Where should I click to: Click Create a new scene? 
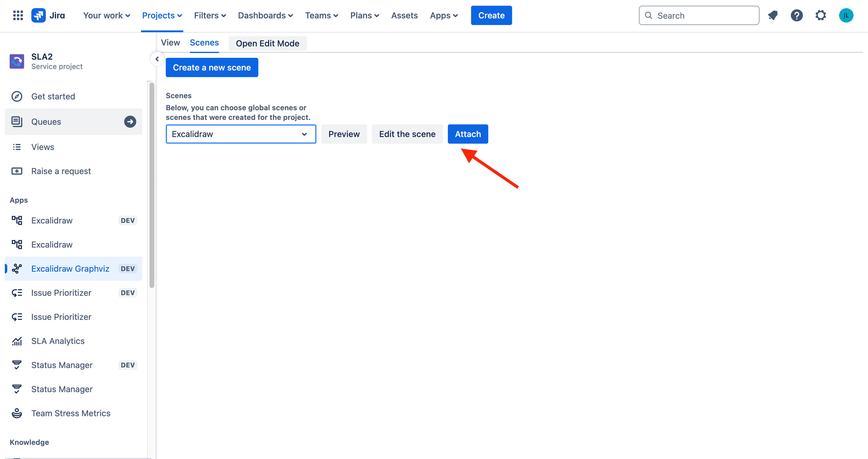click(x=212, y=67)
